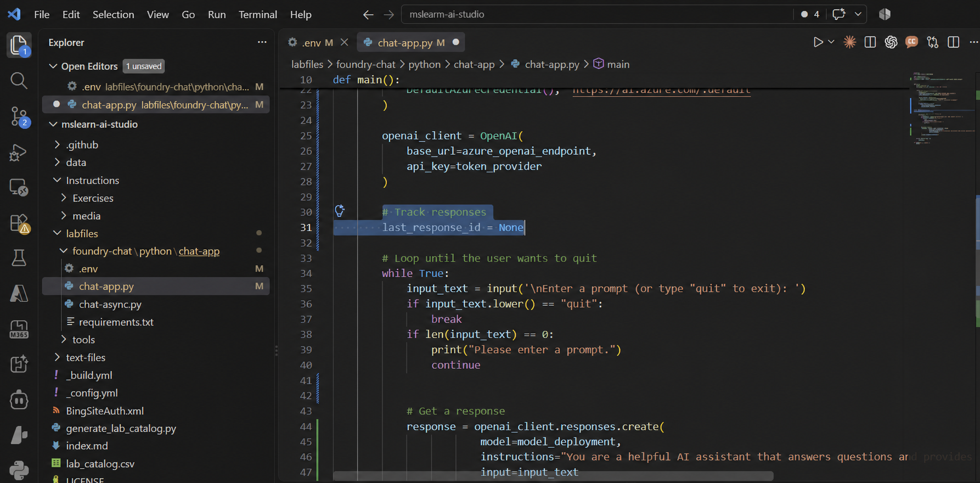Open the Help menu
Image resolution: width=980 pixels, height=483 pixels.
pyautogui.click(x=301, y=15)
